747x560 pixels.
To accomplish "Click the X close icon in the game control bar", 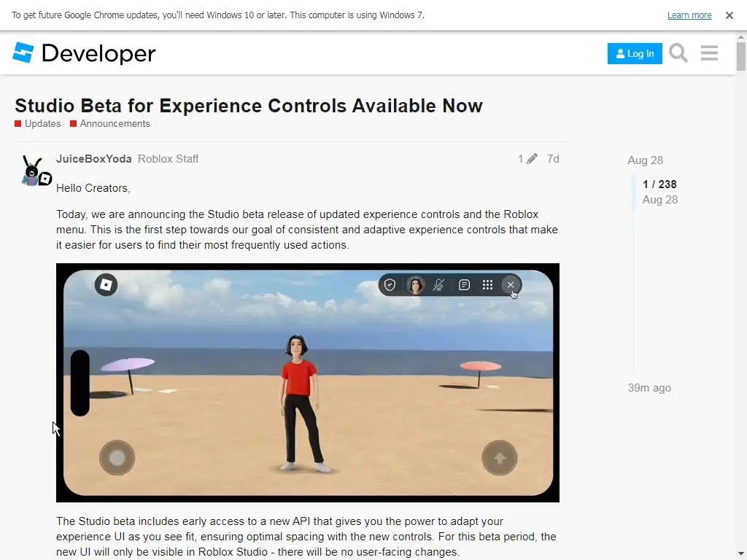I will tap(510, 285).
